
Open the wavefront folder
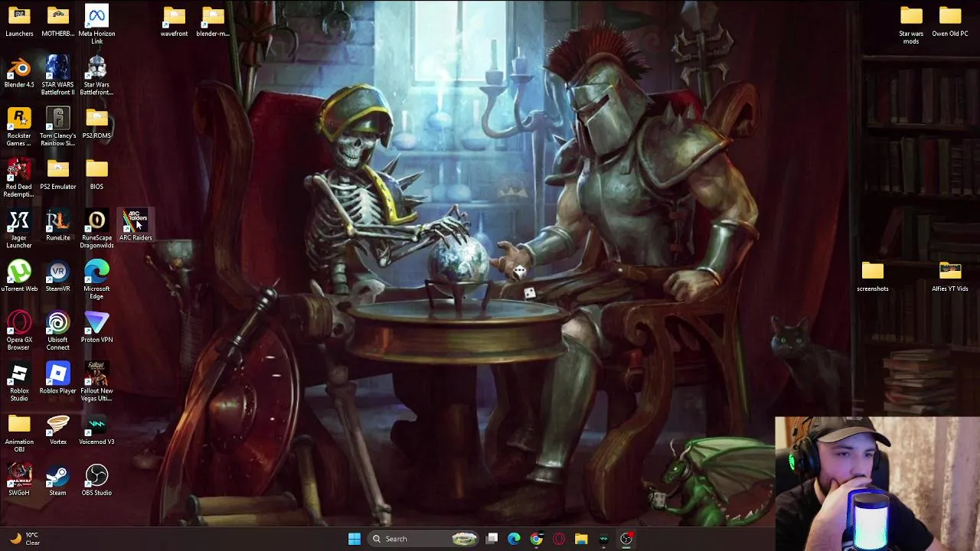174,21
